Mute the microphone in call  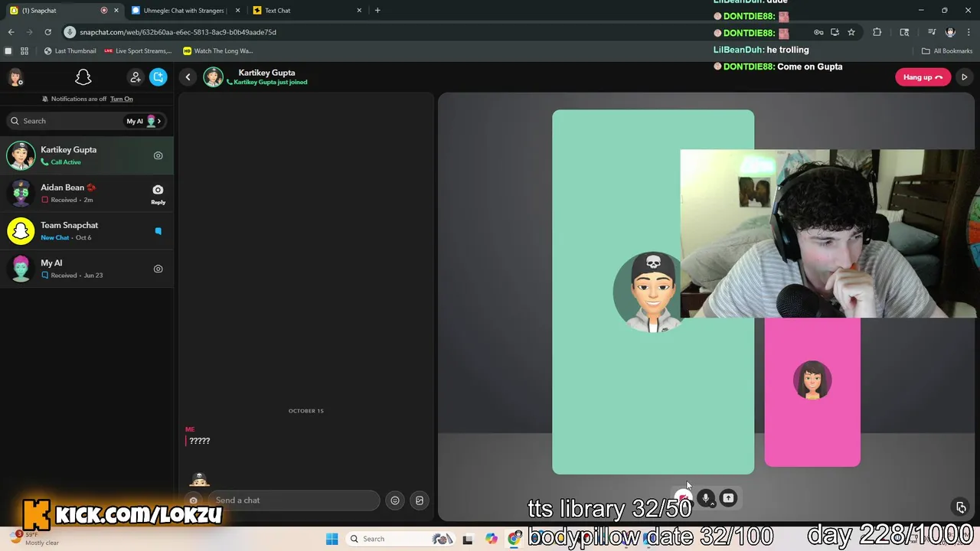705,498
